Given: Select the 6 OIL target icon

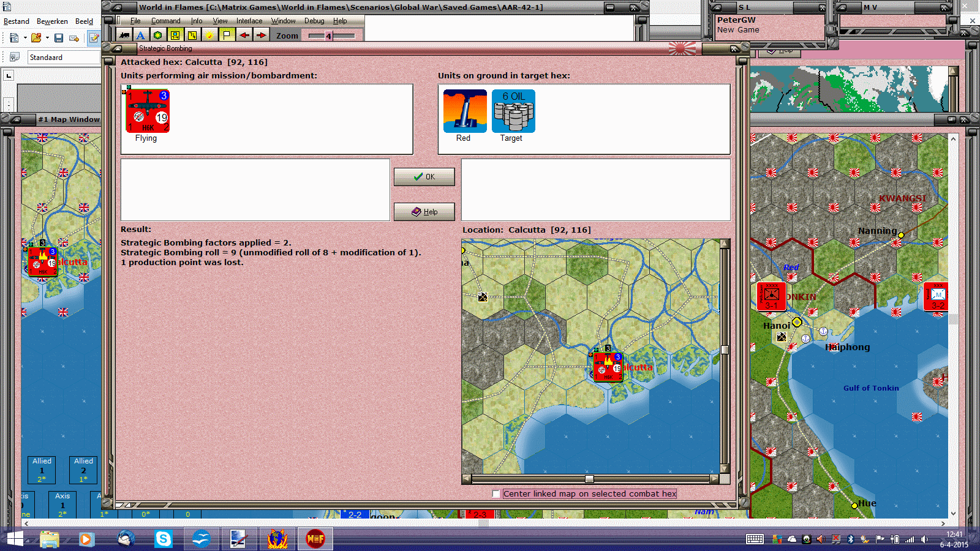Looking at the screenshot, I should coord(513,111).
